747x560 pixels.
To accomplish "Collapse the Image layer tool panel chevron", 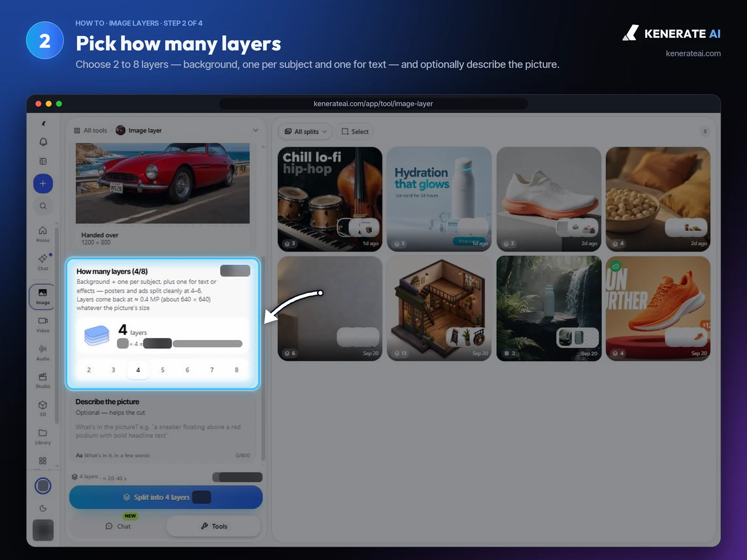I will [x=255, y=130].
